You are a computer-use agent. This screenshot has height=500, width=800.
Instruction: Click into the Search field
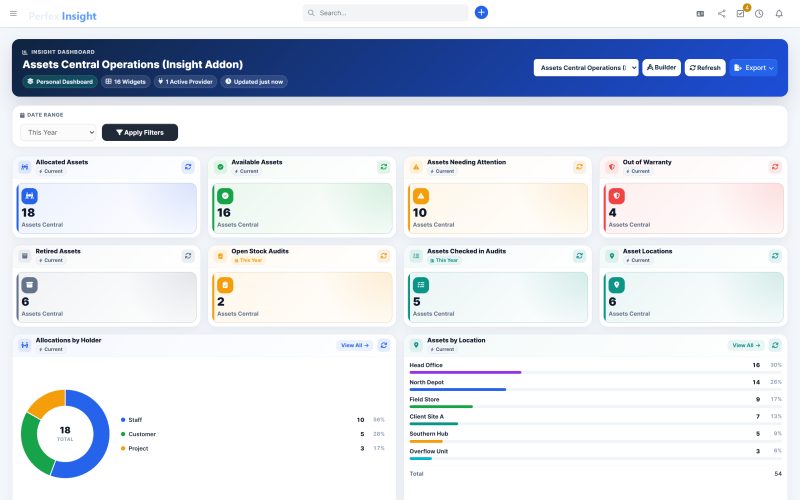tap(385, 13)
